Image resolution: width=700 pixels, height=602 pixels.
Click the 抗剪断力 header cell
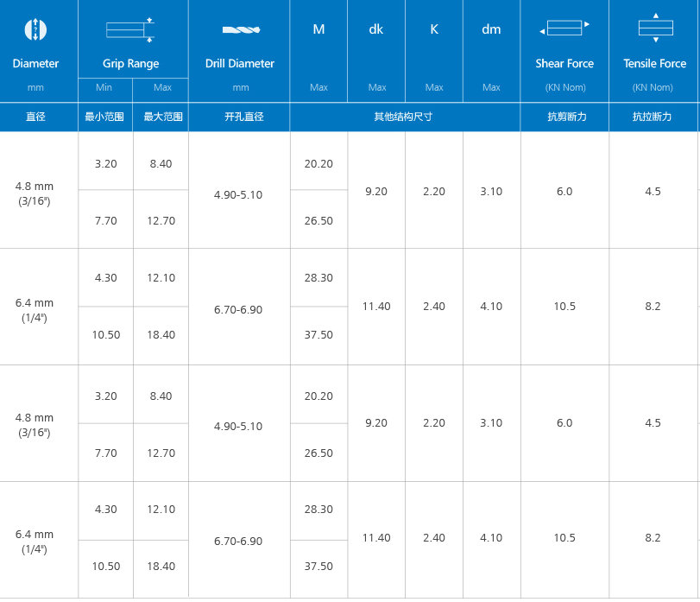point(564,117)
